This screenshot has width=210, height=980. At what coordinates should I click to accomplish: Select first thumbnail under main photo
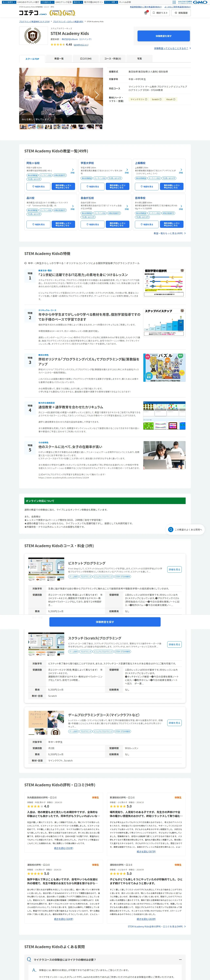click(23, 127)
